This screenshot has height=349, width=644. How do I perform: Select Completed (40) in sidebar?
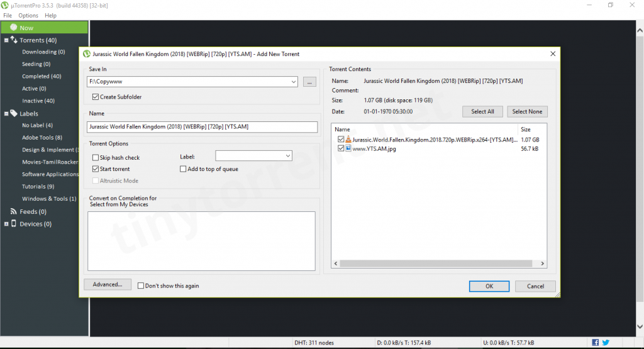click(x=42, y=76)
